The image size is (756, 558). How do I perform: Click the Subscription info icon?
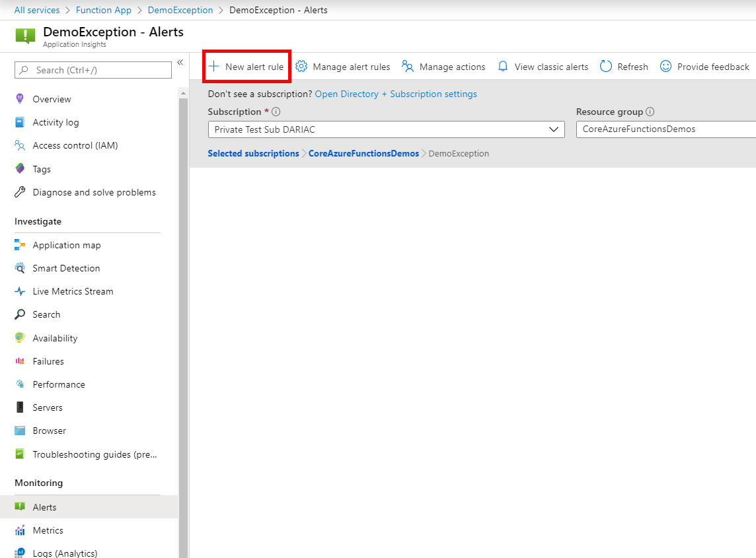click(x=276, y=112)
